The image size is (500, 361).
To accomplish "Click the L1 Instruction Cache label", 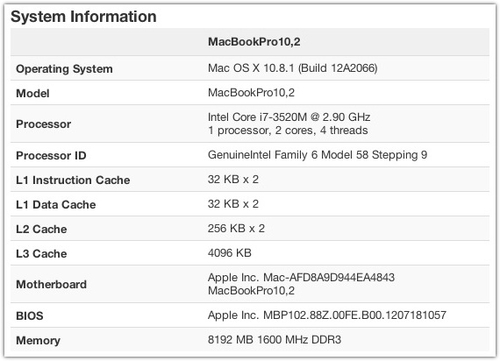I will (x=73, y=180).
